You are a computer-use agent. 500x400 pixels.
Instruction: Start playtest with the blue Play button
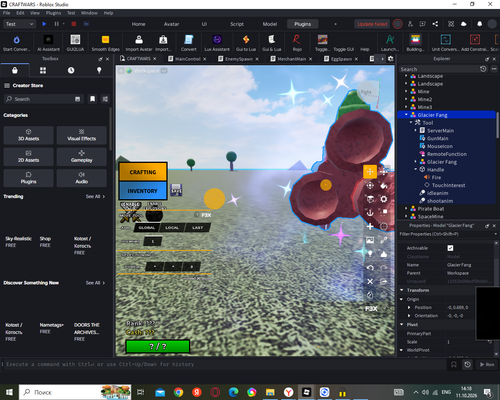point(44,24)
